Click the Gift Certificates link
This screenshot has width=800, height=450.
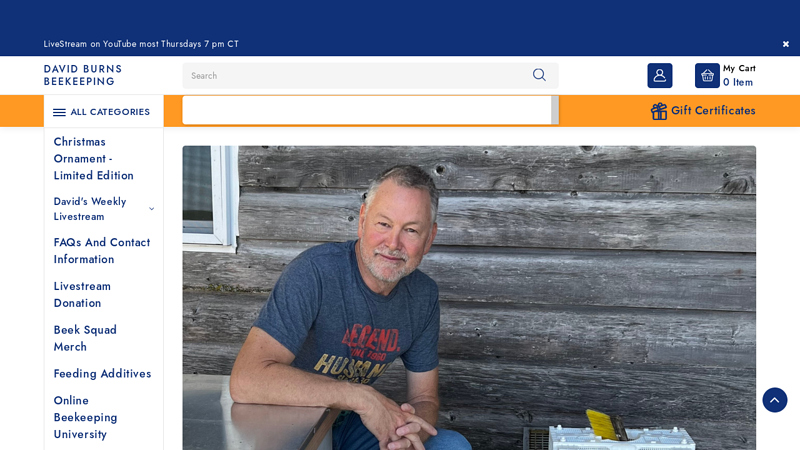[x=713, y=111]
